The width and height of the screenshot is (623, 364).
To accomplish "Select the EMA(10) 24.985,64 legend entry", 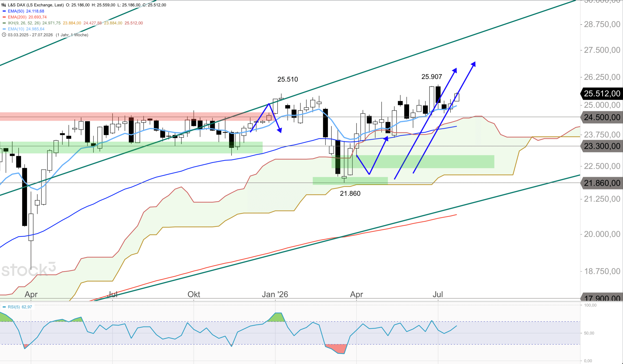I will click(26, 29).
